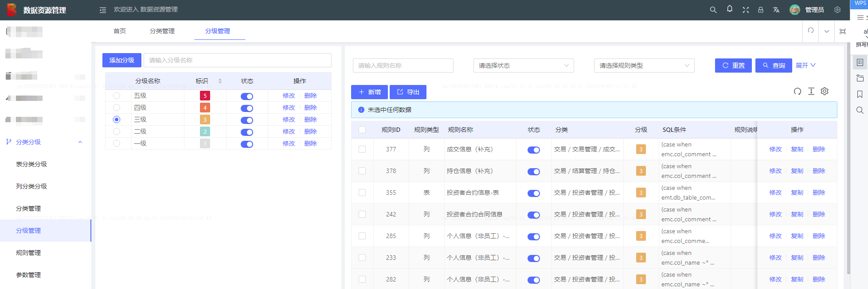Open table column settings gear
Image resolution: width=868 pixels, height=289 pixels.
coord(825,91)
